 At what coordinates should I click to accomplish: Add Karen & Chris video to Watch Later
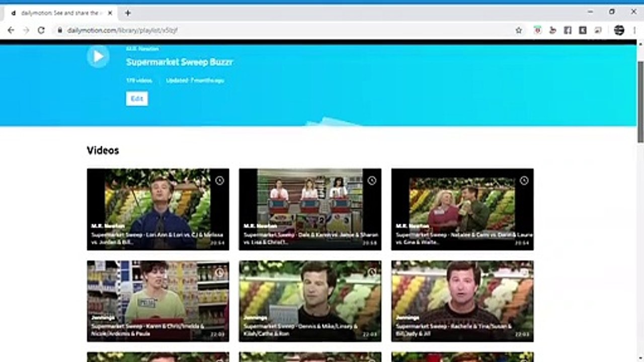pyautogui.click(x=219, y=273)
